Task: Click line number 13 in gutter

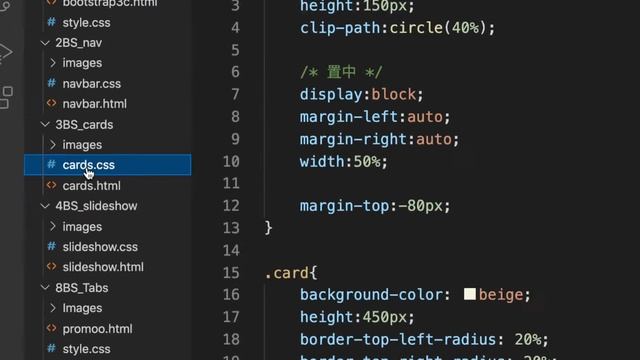Action: (x=231, y=228)
